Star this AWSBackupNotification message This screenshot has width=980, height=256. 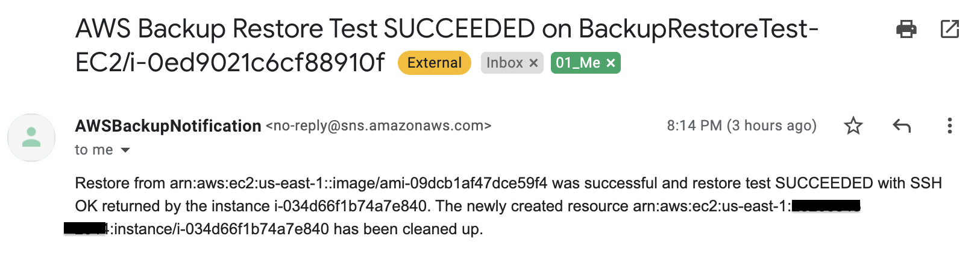(853, 126)
